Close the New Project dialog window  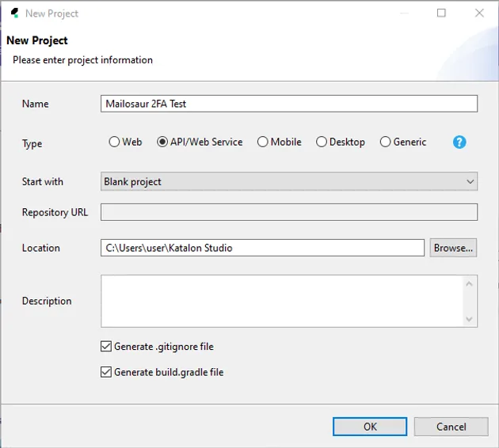tap(479, 13)
